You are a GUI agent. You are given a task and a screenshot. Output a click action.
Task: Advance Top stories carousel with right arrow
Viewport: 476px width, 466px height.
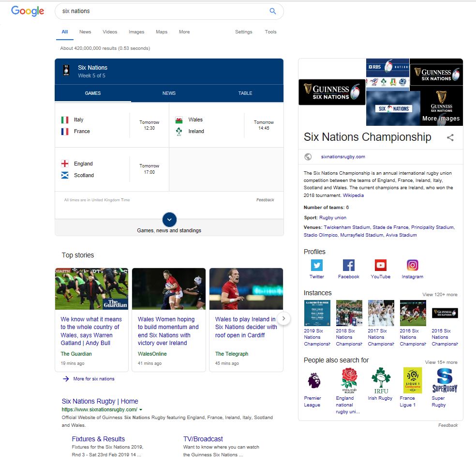(x=283, y=318)
